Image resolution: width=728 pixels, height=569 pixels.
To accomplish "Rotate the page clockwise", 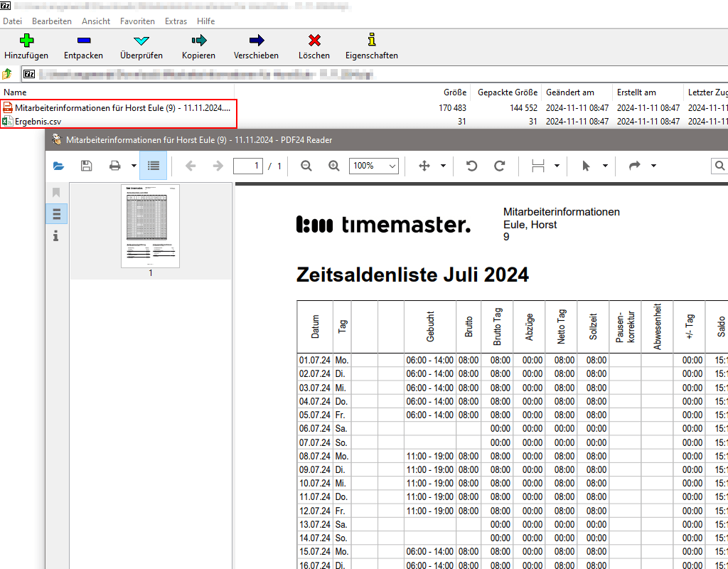I will (x=500, y=166).
